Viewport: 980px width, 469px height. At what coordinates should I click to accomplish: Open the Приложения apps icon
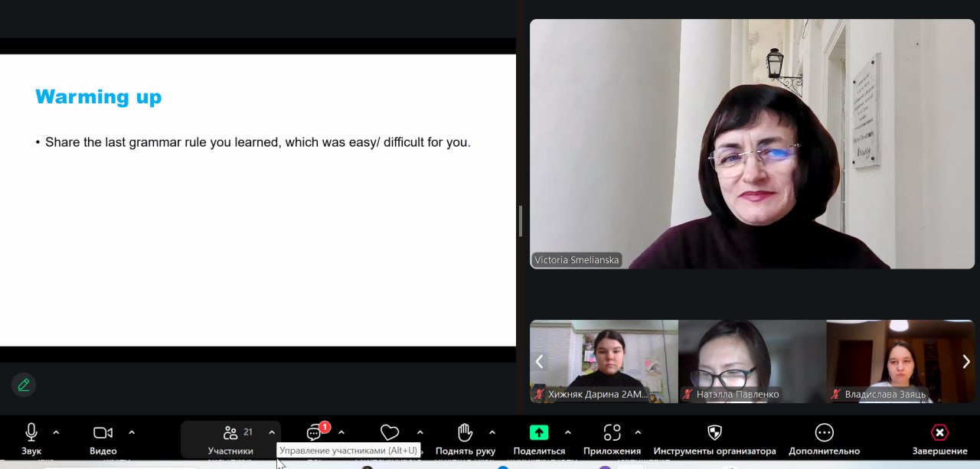point(612,433)
